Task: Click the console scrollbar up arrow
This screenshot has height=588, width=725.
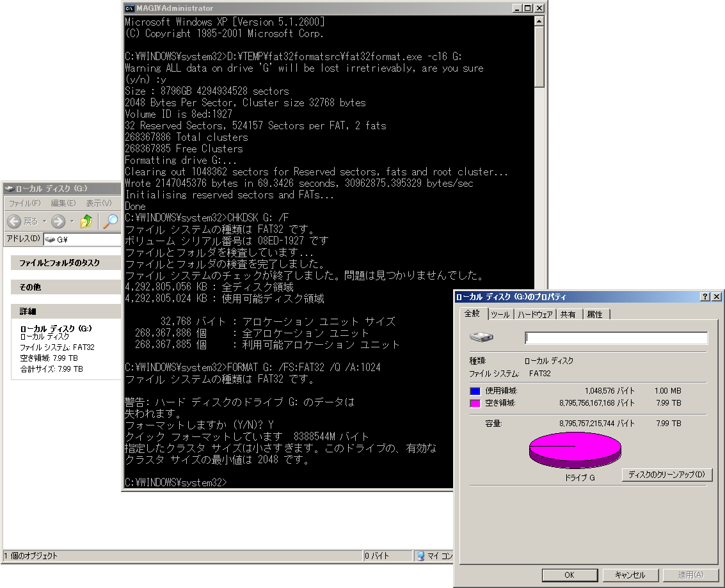Action: point(539,21)
